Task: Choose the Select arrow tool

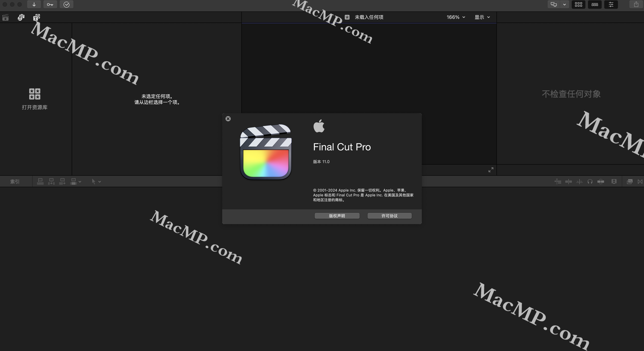Action: point(94,182)
